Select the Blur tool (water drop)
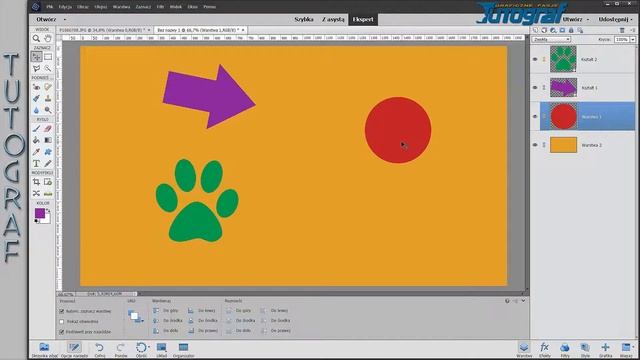Screen dimensions: 640x360 point(36,110)
